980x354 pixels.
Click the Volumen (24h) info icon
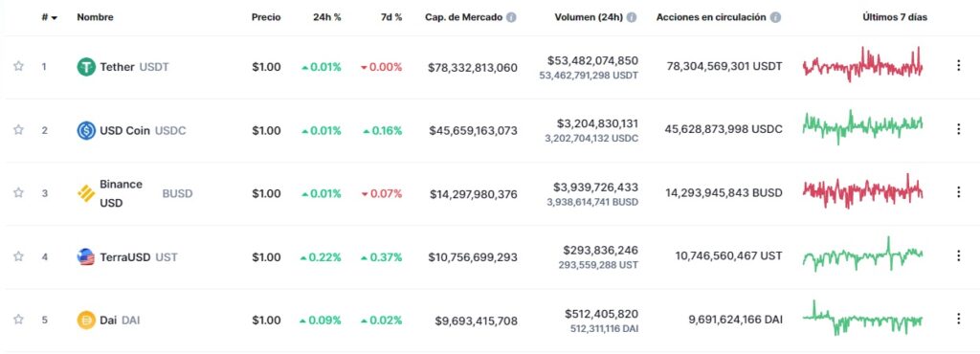[632, 17]
